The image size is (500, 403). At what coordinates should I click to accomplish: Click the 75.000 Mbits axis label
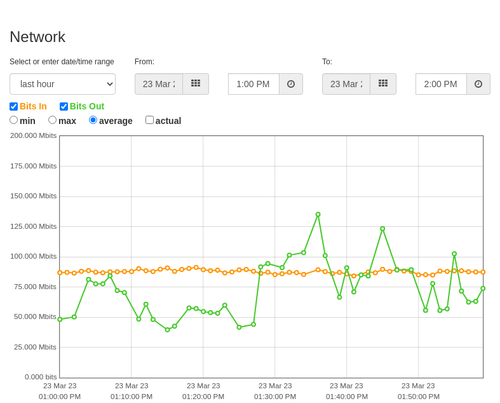coord(35,287)
